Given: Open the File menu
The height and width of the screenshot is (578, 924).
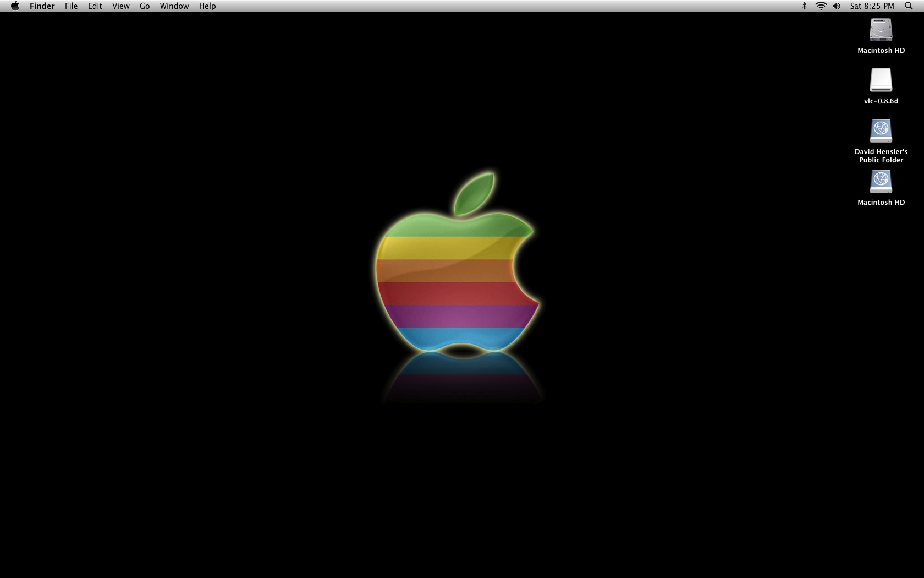Looking at the screenshot, I should (71, 6).
